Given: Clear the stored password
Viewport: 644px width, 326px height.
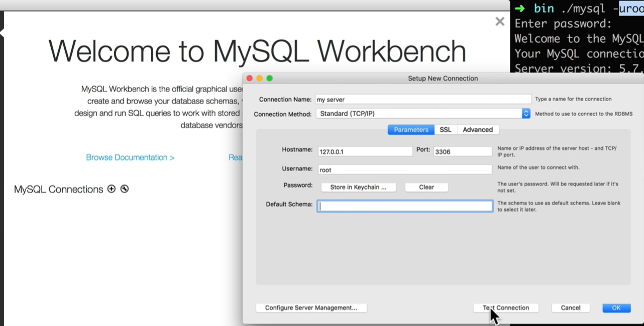Looking at the screenshot, I should pyautogui.click(x=426, y=187).
